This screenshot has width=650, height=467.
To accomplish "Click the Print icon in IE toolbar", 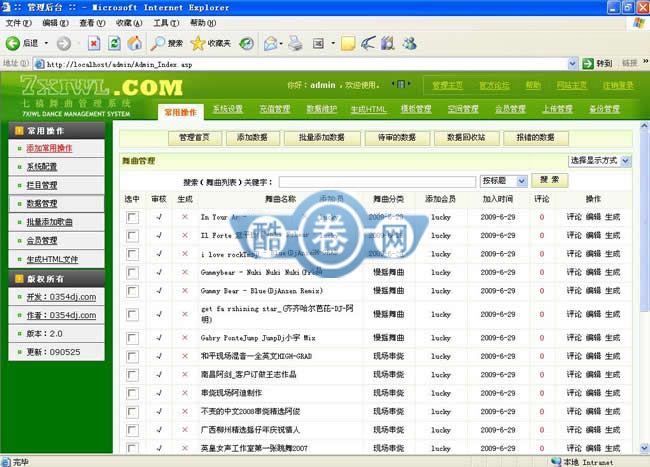I will click(x=296, y=43).
